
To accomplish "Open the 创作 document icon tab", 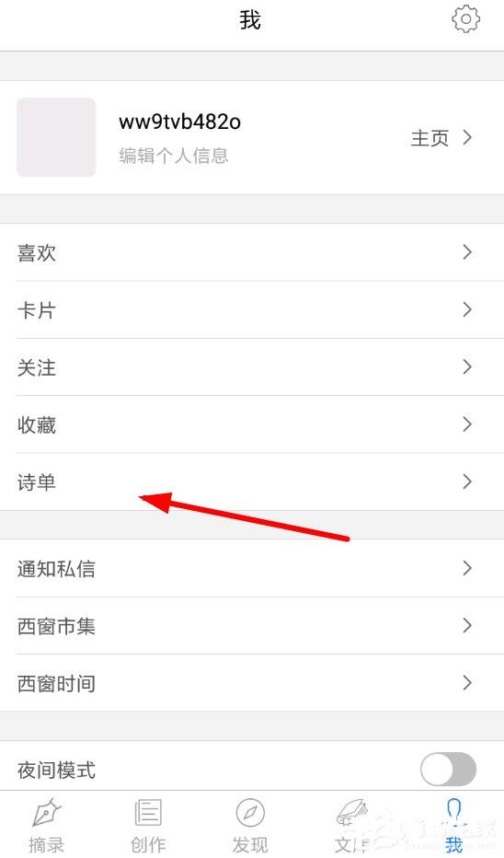I will coord(147,813).
